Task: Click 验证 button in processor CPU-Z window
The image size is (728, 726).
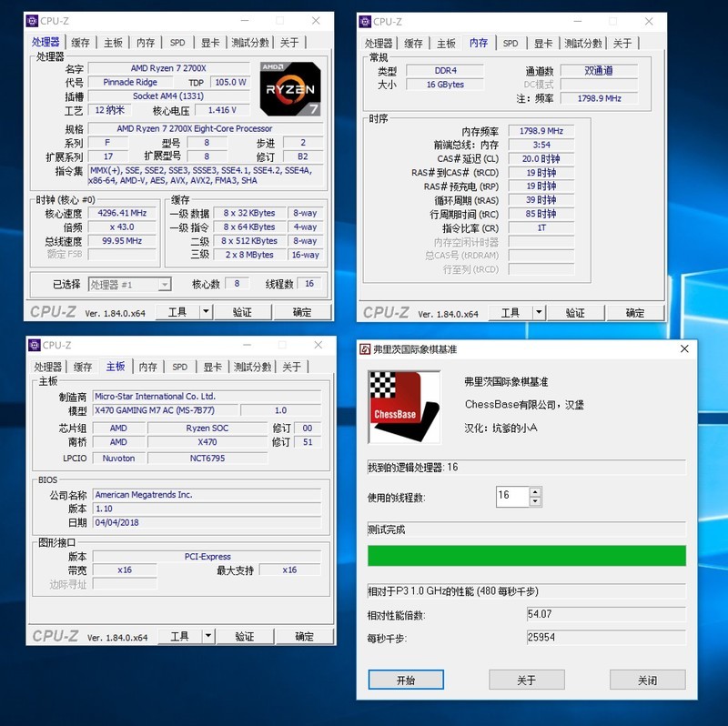Action: tap(242, 312)
